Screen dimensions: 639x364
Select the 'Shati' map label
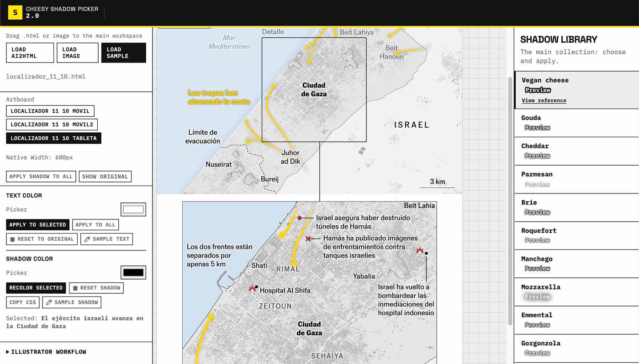point(259,265)
